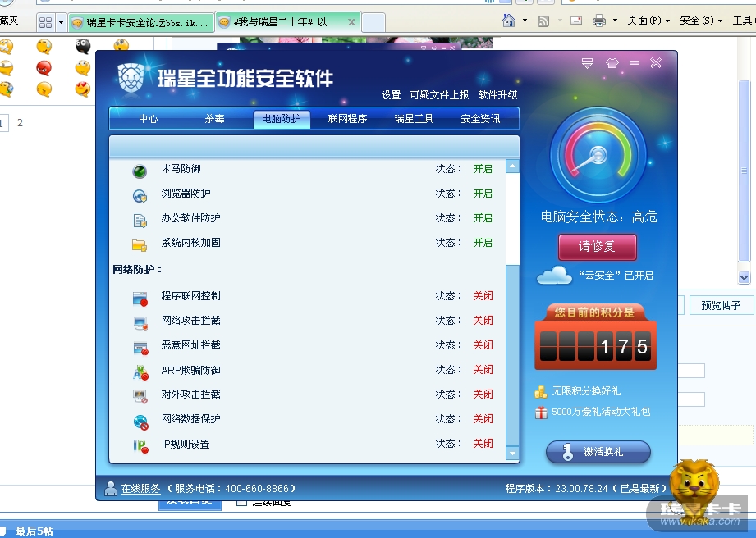Image resolution: width=756 pixels, height=538 pixels.
Task: Click the browser protection (浏览器防护) icon
Action: tap(140, 195)
